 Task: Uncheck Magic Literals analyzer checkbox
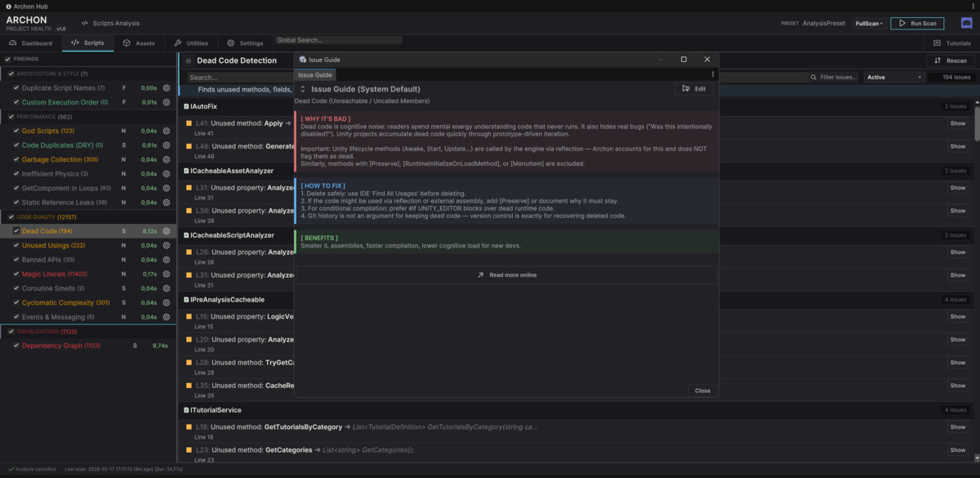(16, 274)
